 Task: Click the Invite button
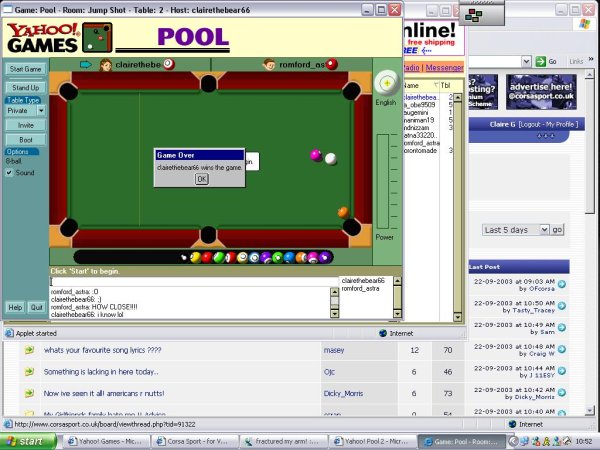(x=26, y=125)
